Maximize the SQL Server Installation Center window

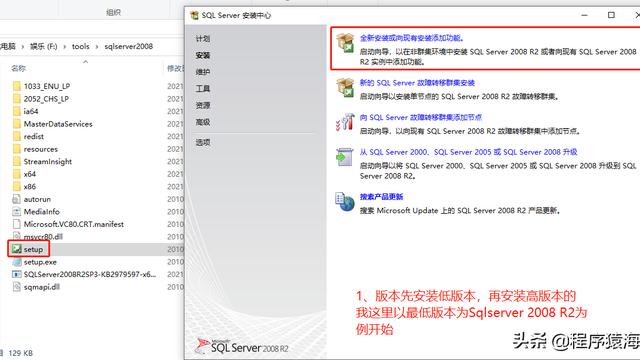[x=611, y=15]
